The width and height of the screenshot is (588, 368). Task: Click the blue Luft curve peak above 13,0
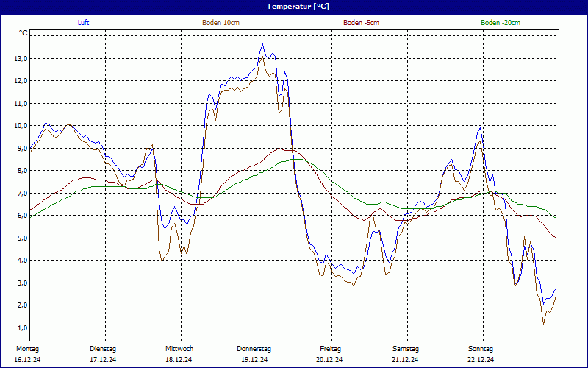click(x=262, y=44)
